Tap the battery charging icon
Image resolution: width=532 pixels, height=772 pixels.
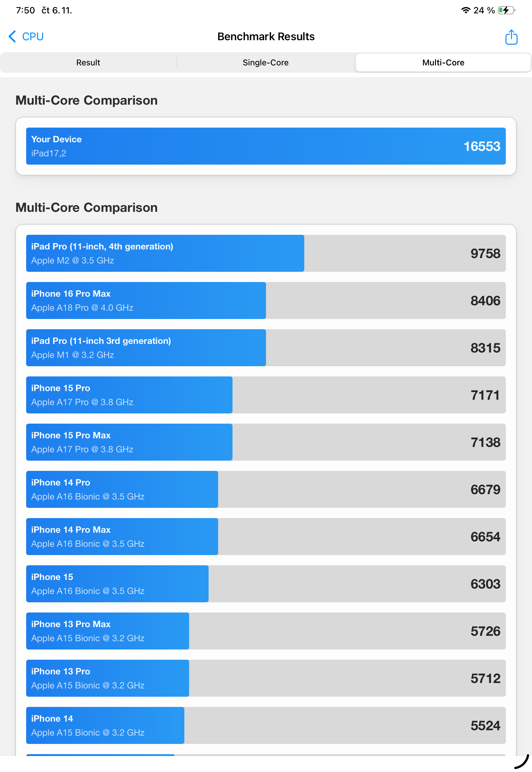tap(506, 10)
